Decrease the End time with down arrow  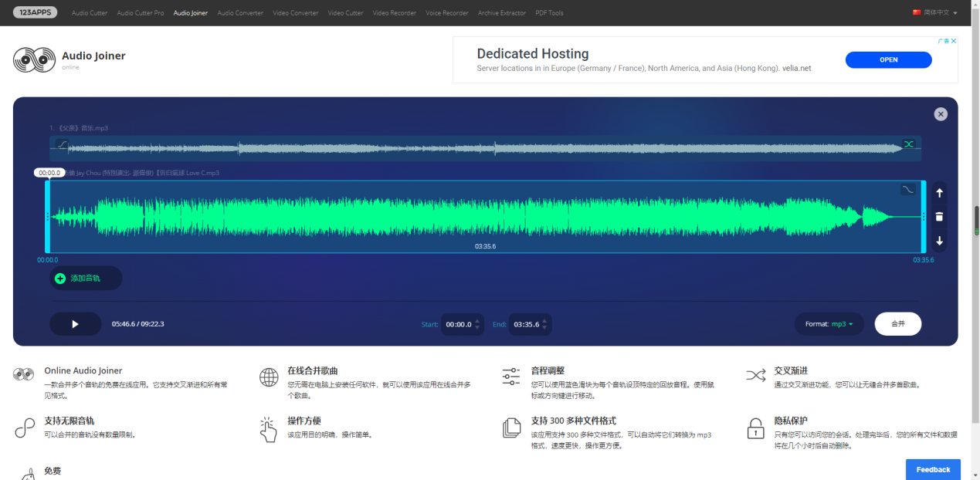[x=544, y=328]
